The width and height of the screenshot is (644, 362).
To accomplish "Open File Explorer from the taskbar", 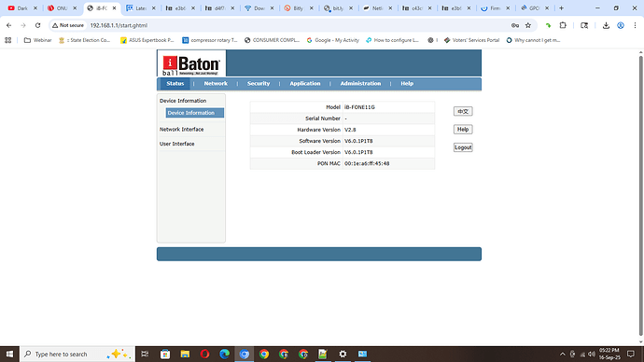I will 185,354.
